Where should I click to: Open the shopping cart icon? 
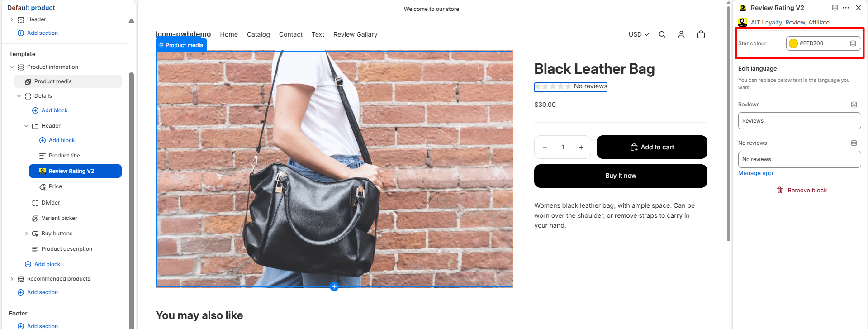[x=701, y=34]
